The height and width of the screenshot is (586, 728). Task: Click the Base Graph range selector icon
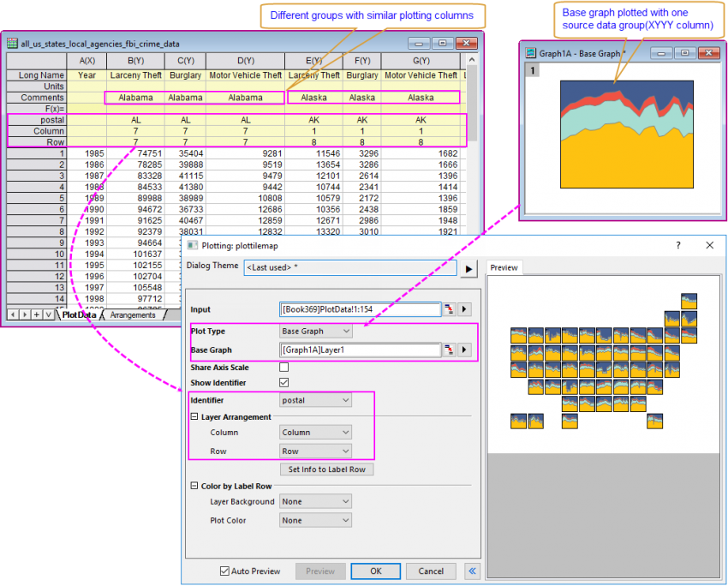point(449,350)
